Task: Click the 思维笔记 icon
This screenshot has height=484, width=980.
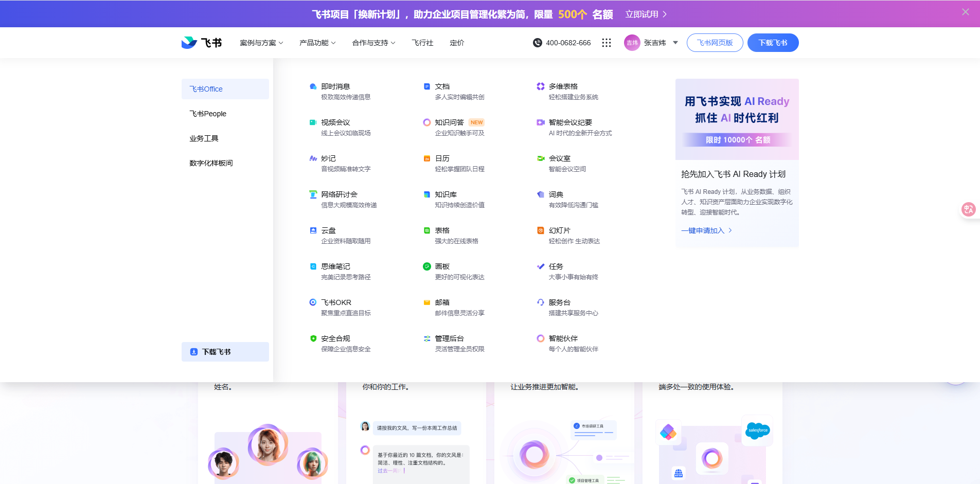Action: pyautogui.click(x=313, y=266)
